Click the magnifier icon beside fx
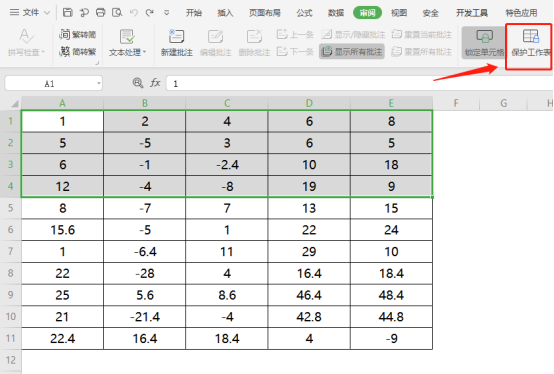The width and height of the screenshot is (554, 374). 137,83
